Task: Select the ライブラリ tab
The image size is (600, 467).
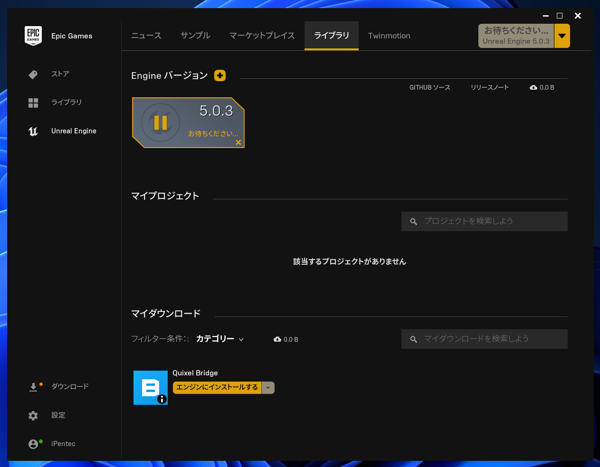Action: [331, 36]
